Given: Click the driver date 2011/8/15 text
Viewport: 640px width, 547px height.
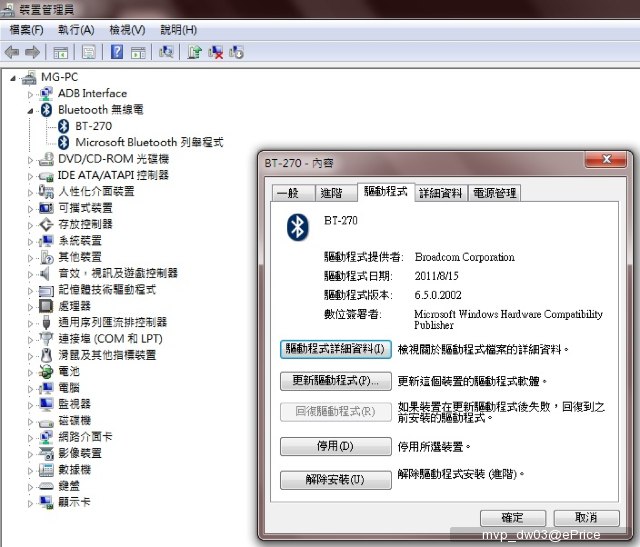Looking at the screenshot, I should [x=436, y=276].
